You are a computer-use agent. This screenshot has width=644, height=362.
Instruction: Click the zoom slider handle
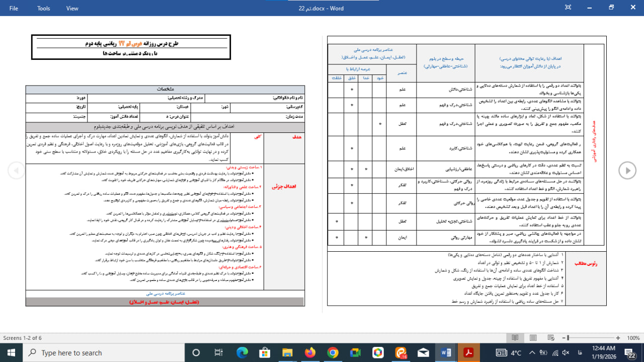pos(568,338)
